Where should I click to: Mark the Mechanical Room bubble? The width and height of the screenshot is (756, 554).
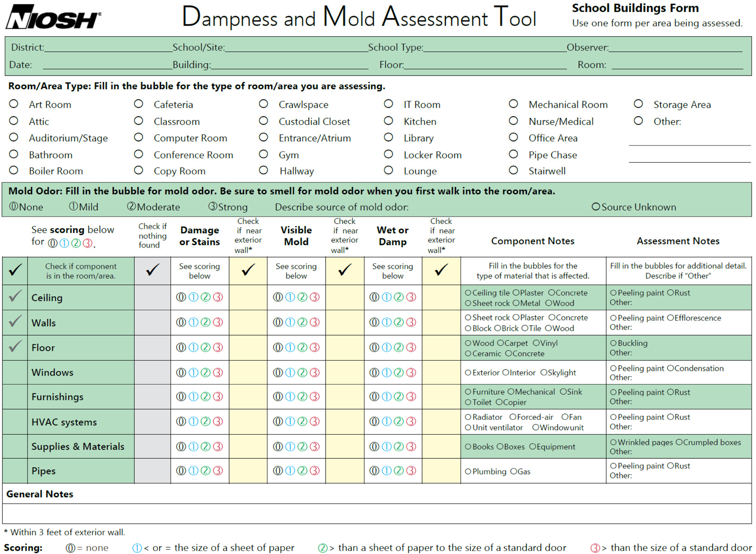[x=513, y=104]
